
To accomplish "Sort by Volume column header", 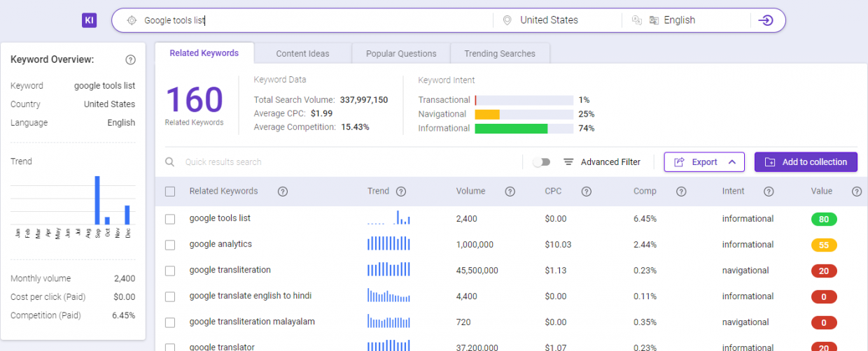I will tap(470, 192).
